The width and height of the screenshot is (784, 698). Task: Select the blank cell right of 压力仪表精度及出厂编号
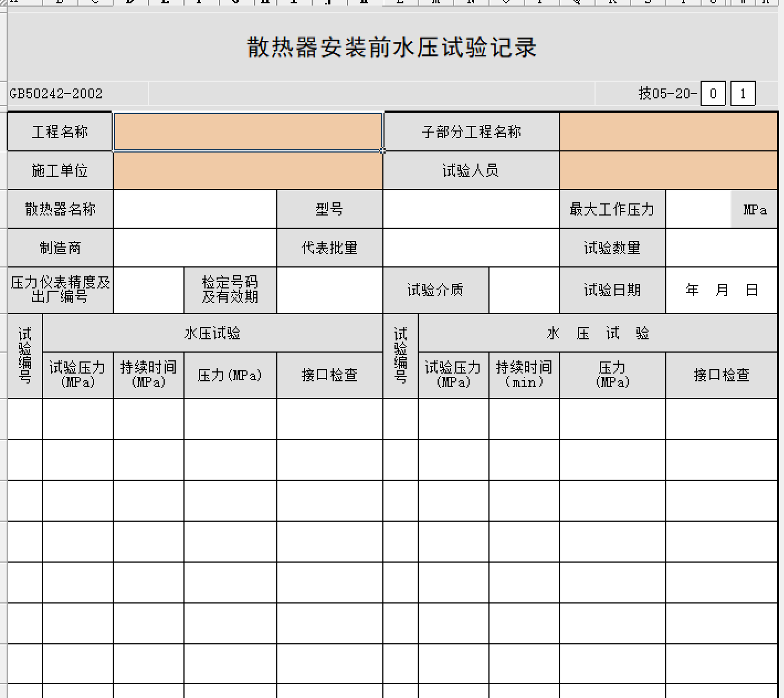coord(148,290)
